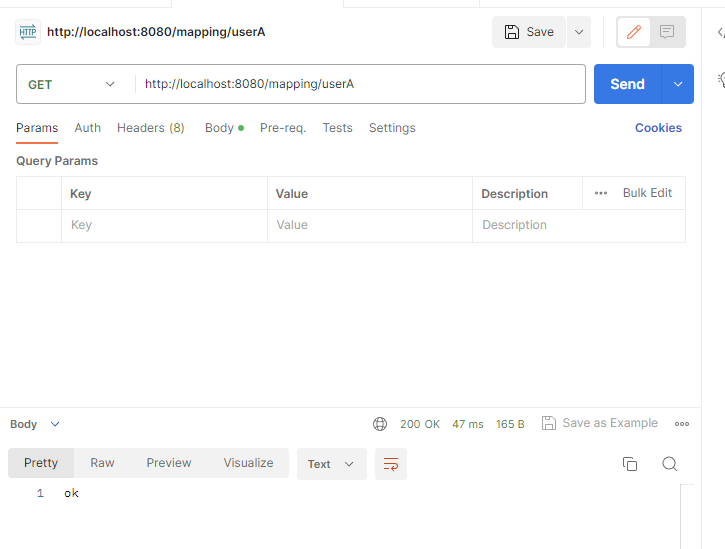Click the lightbulb icon in right sidebar
Screen dimensions: 725x549
pyautogui.click(x=721, y=80)
